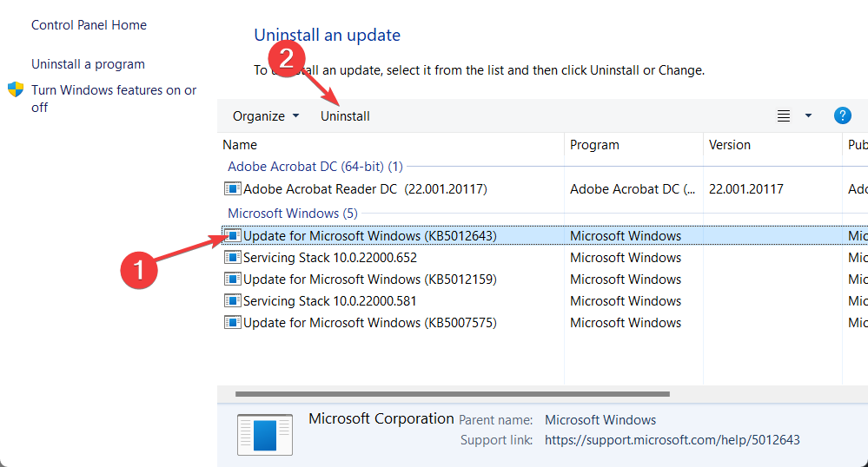The width and height of the screenshot is (868, 467).
Task: Collapse the Adobe Acrobat DC (64-bit) group
Action: point(315,166)
